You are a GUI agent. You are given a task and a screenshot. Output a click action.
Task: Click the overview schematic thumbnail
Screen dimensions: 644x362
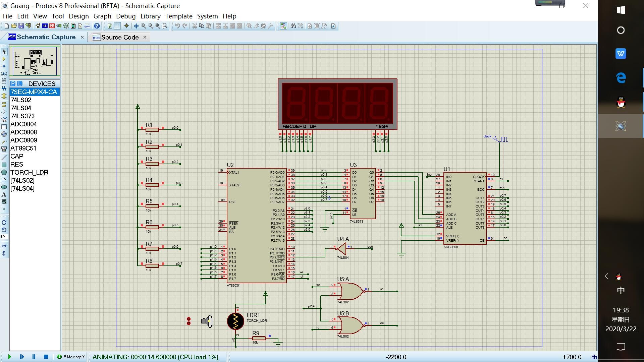click(35, 61)
